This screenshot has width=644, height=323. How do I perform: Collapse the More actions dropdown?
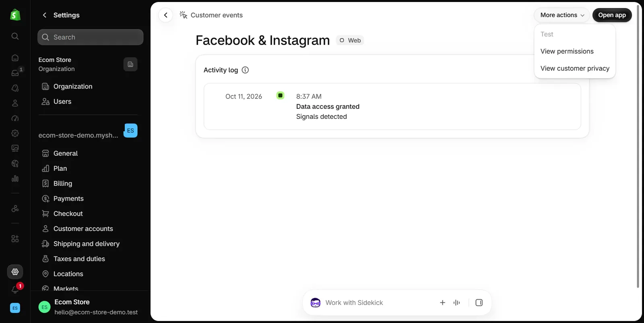pyautogui.click(x=562, y=15)
